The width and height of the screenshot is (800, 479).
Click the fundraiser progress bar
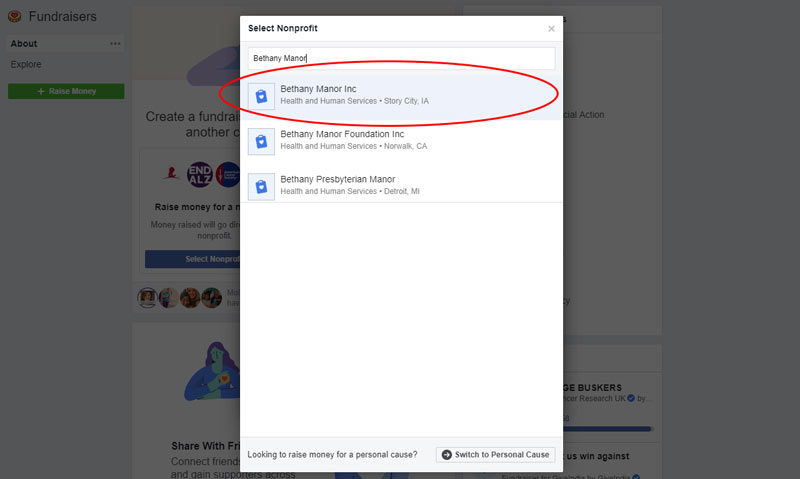607,429
